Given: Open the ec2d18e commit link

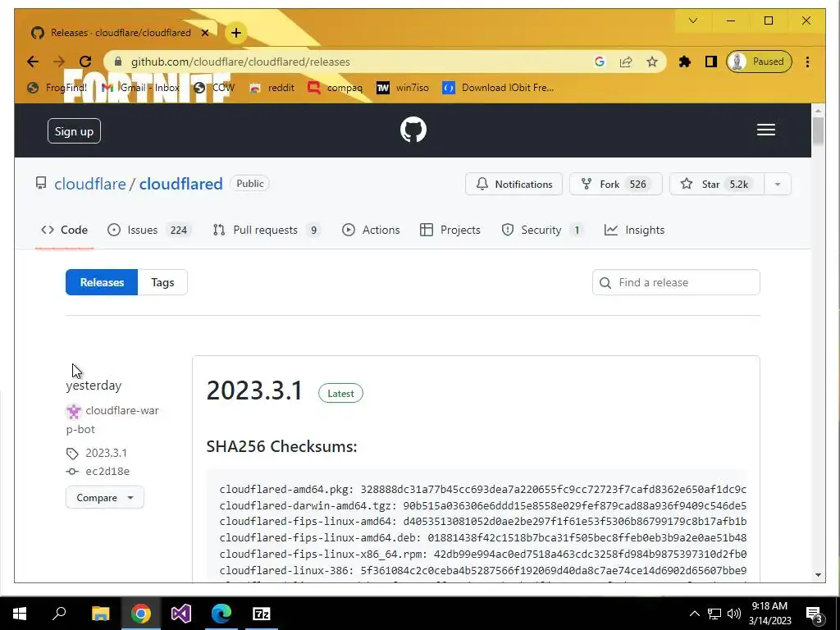Looking at the screenshot, I should 107,471.
